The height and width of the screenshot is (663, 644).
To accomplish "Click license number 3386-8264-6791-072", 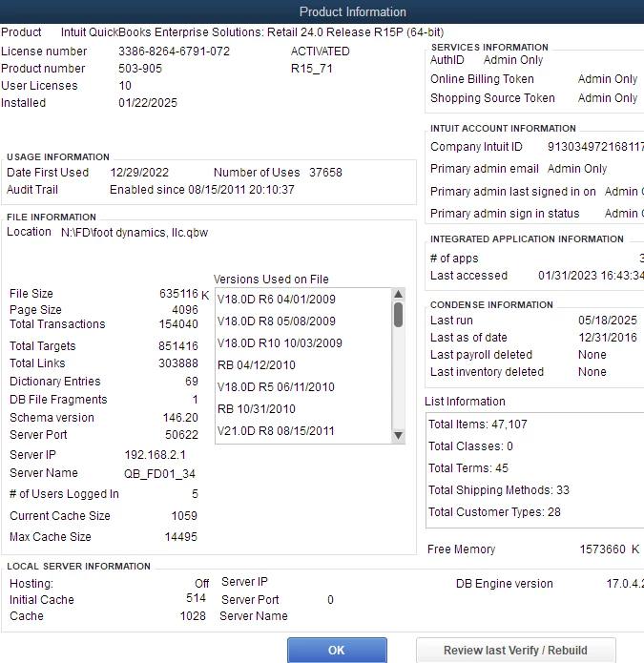I will tap(174, 52).
